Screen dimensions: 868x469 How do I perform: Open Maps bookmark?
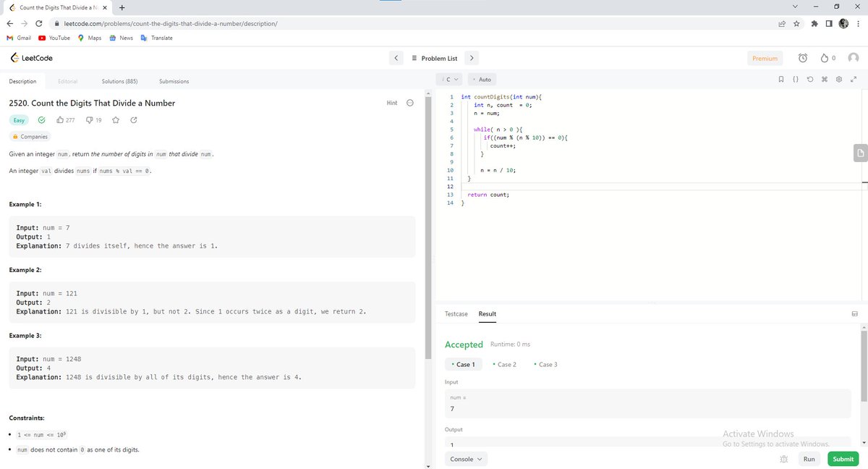(x=90, y=38)
